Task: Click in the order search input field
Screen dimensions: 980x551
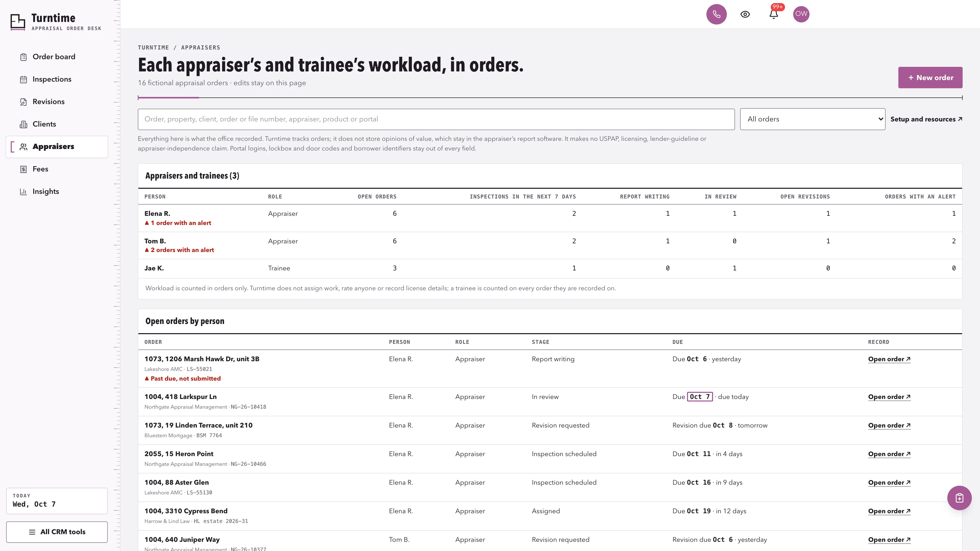Action: click(x=436, y=119)
